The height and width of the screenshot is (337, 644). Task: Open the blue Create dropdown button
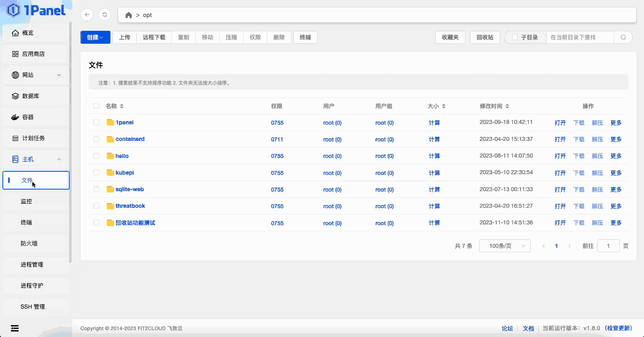95,37
